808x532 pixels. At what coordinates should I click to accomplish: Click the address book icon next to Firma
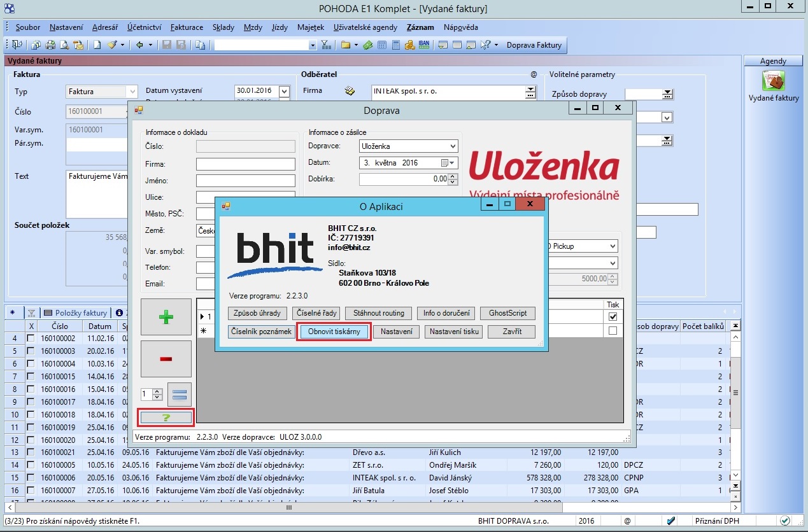tap(350, 91)
